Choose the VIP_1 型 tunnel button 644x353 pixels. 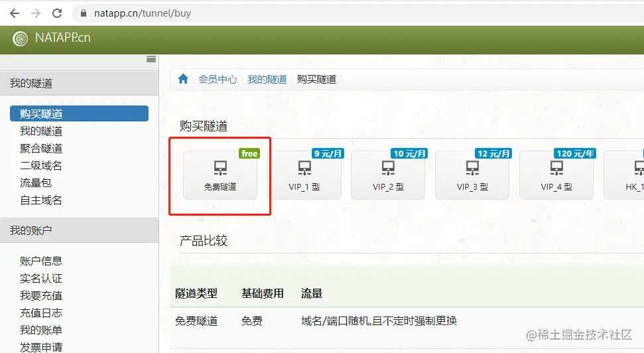click(x=304, y=175)
